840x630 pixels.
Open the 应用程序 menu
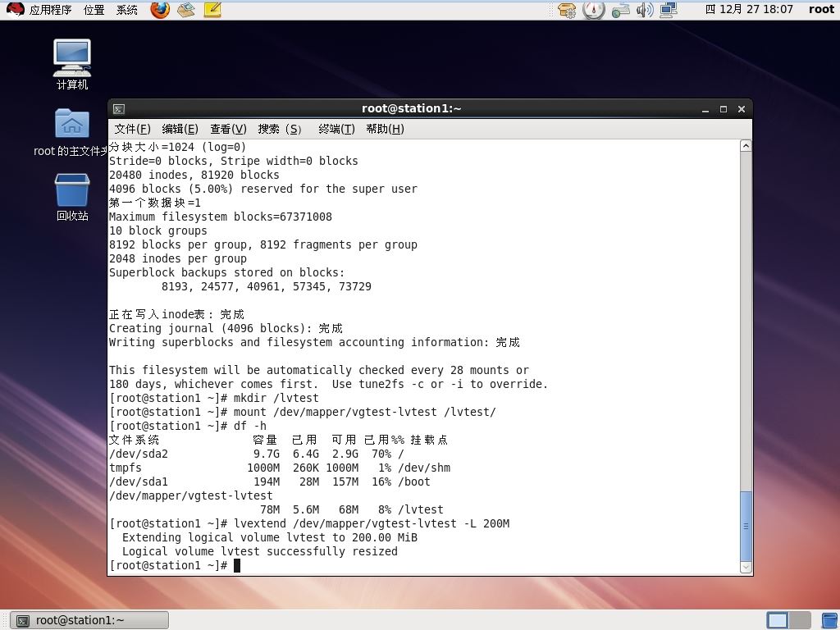50,10
